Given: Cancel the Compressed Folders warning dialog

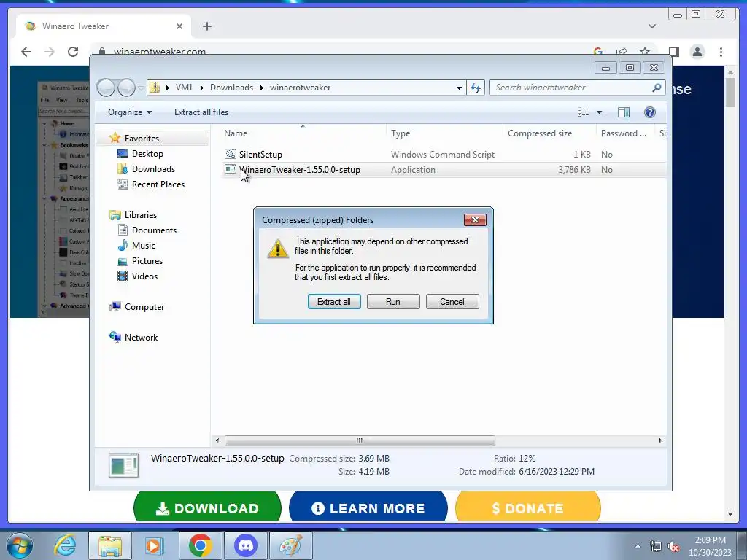Looking at the screenshot, I should pos(452,302).
